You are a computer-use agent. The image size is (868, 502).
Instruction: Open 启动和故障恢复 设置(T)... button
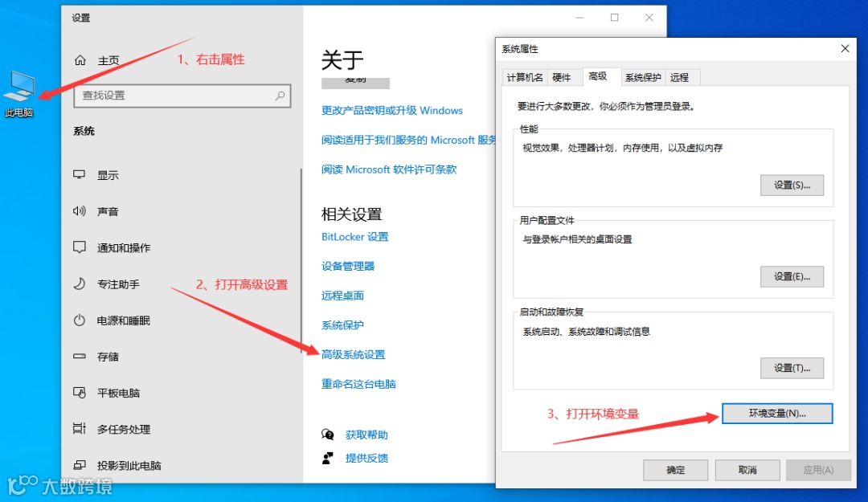792,368
